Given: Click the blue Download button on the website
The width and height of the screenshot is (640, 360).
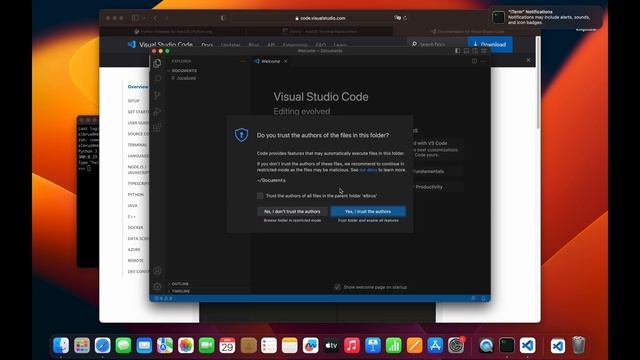Looking at the screenshot, I should pyautogui.click(x=490, y=44).
